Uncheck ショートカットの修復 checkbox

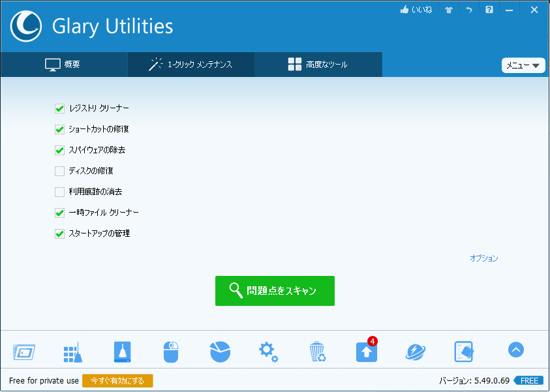tap(59, 129)
